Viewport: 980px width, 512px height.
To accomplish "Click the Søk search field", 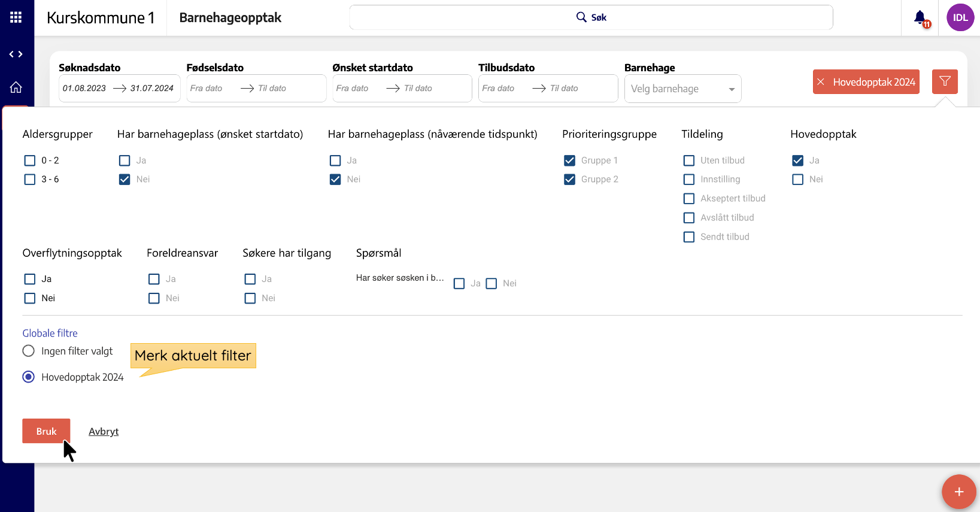I will pos(591,17).
